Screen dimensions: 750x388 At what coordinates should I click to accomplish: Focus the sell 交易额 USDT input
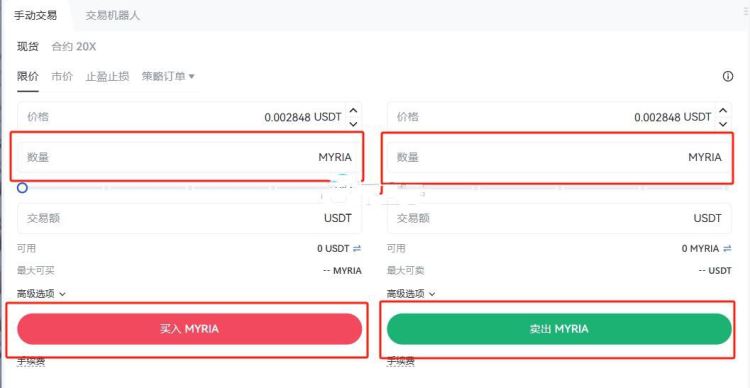[x=559, y=218]
